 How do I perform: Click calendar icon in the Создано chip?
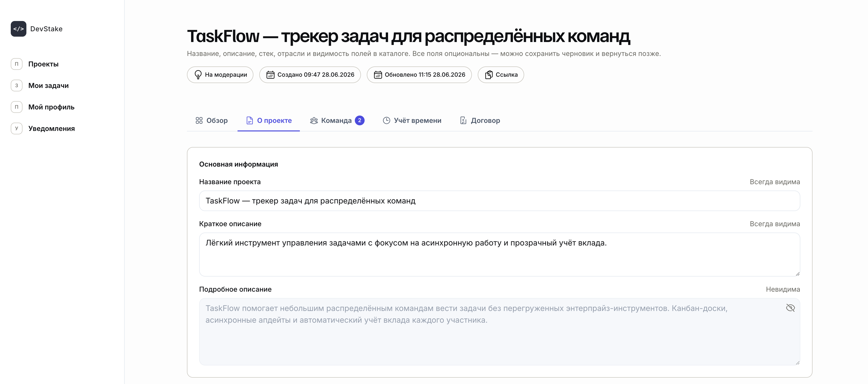click(x=271, y=75)
